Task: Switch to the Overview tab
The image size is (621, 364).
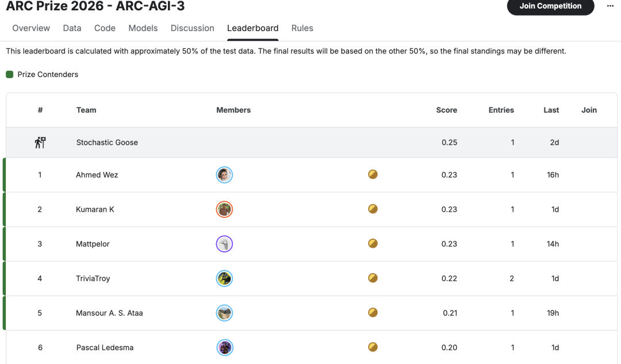Action: (x=31, y=28)
